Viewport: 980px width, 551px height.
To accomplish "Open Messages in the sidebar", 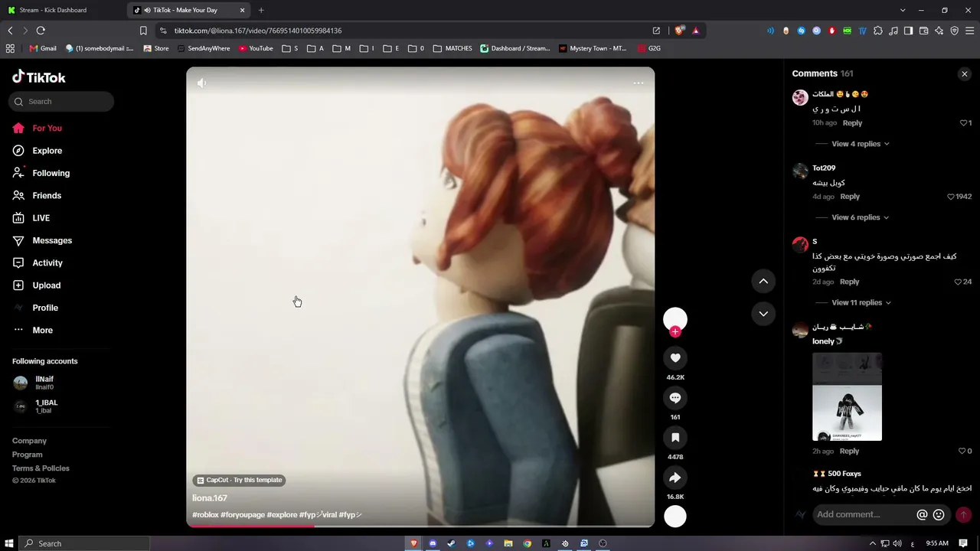I will [43, 240].
